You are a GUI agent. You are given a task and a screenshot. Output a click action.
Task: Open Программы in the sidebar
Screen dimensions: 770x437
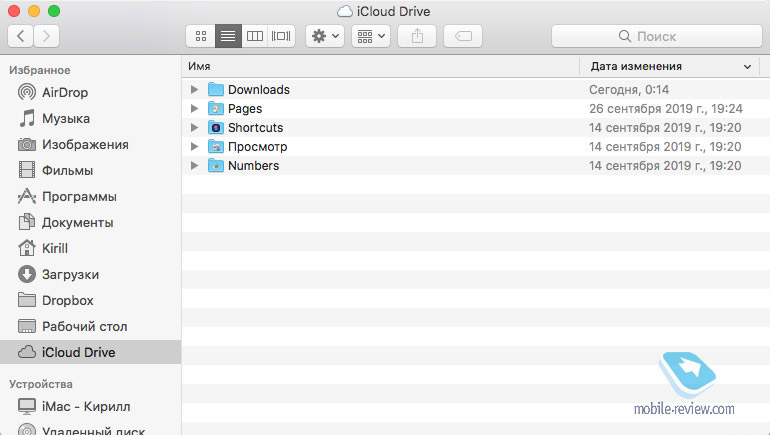[91, 196]
